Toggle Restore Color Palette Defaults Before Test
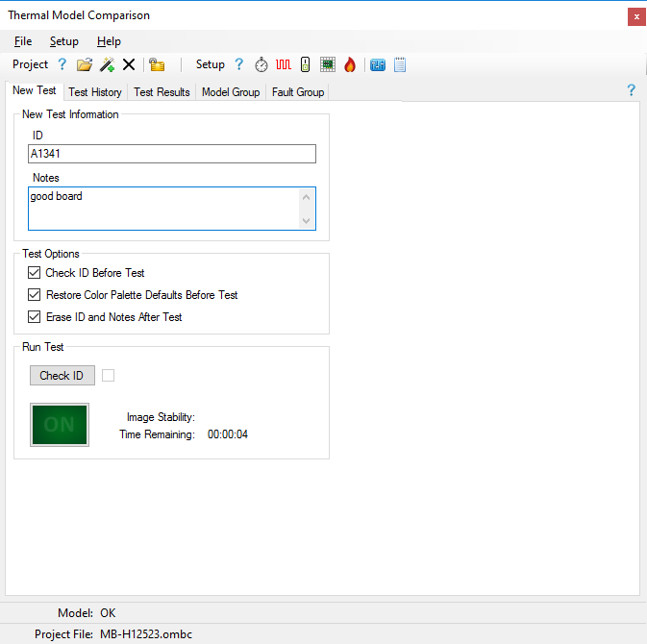Image resolution: width=647 pixels, height=644 pixels. pos(36,295)
